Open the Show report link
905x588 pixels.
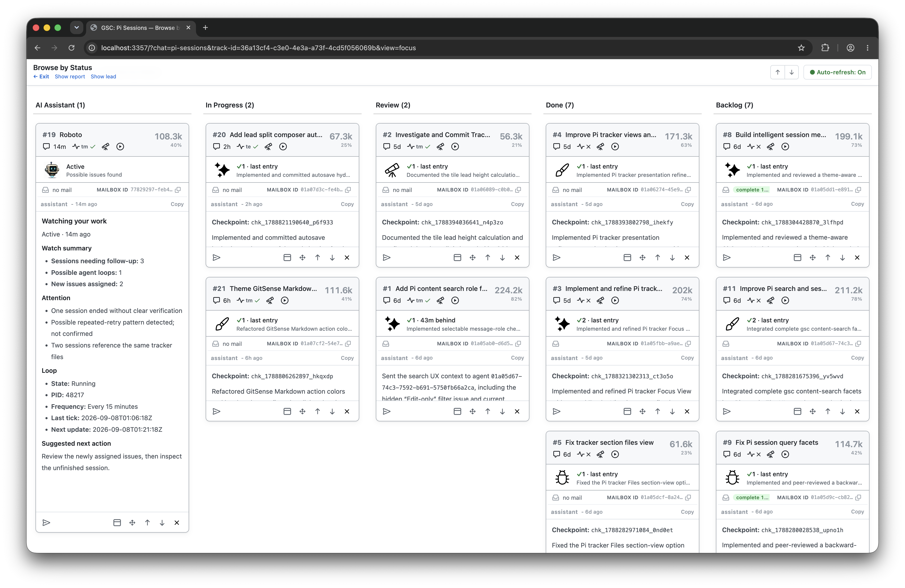coord(70,76)
